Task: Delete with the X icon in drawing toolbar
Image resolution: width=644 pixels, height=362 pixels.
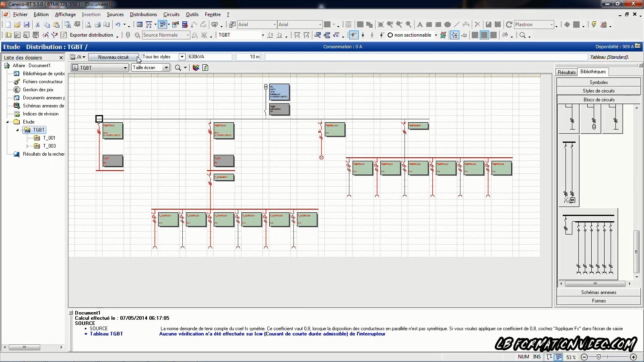Action: pyautogui.click(x=477, y=25)
